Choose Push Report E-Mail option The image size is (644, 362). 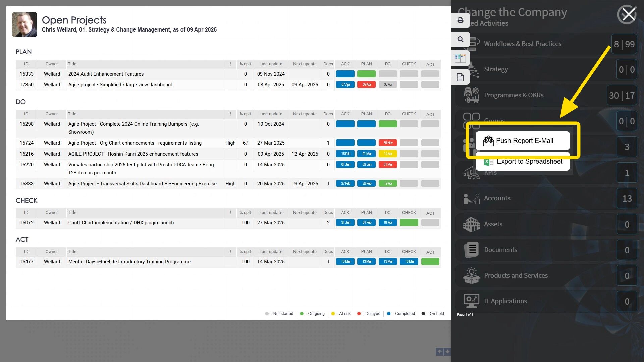click(522, 141)
